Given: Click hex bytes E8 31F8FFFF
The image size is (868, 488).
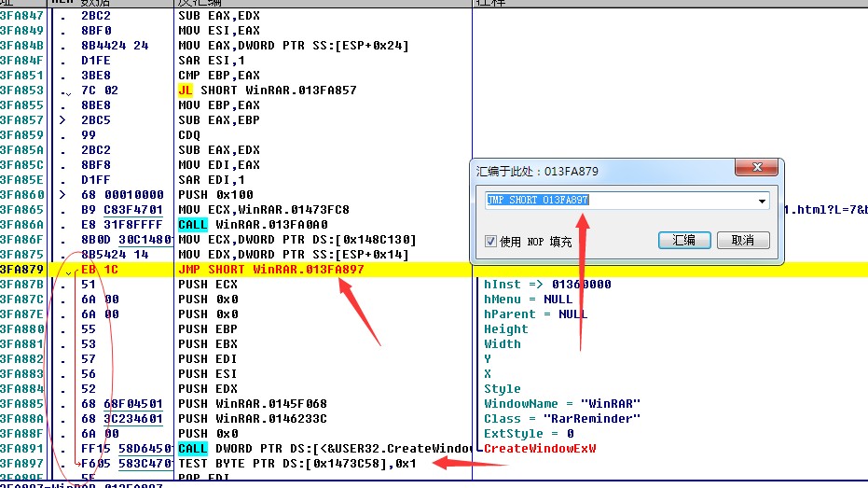Looking at the screenshot, I should 122,224.
